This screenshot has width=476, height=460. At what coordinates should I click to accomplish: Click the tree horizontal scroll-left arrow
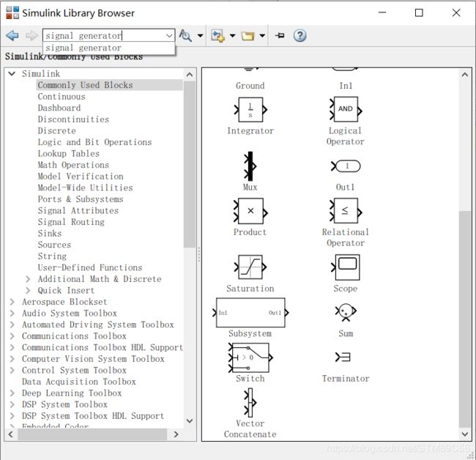[11, 434]
